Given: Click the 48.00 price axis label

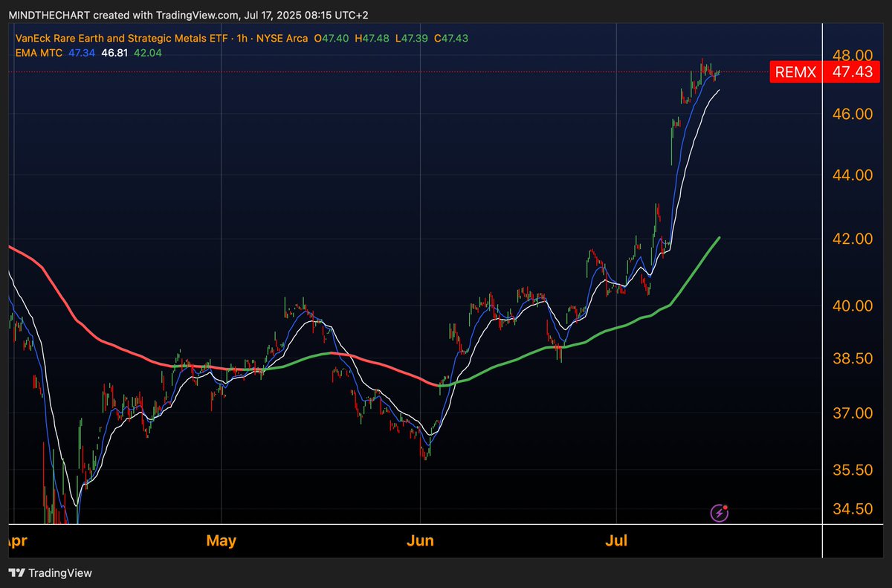Looking at the screenshot, I should (x=852, y=56).
